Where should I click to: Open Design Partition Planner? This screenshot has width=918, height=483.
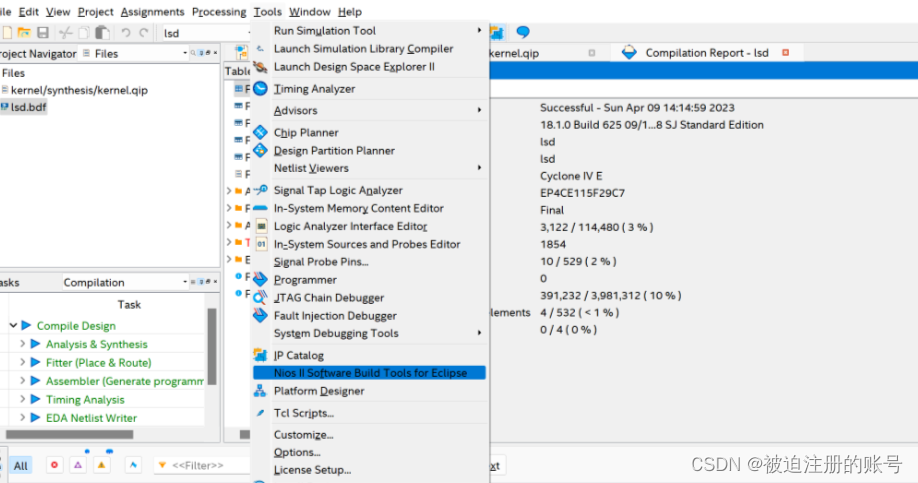[x=334, y=150]
